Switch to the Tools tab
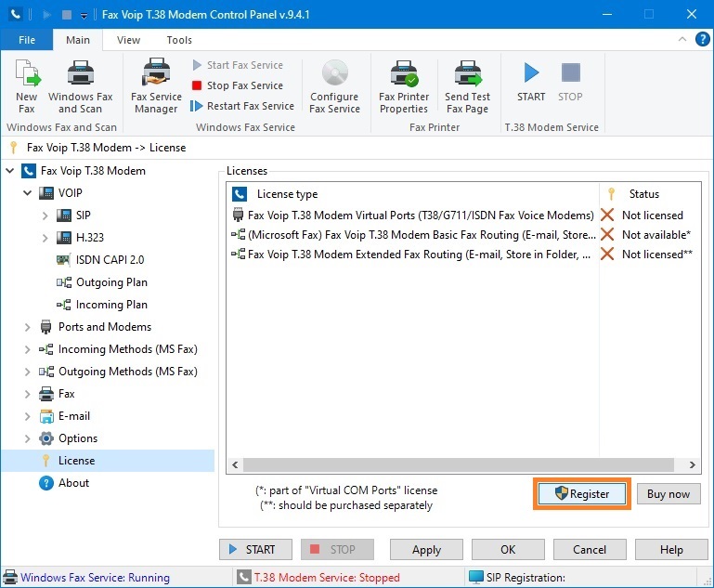This screenshot has height=588, width=714. tap(179, 40)
